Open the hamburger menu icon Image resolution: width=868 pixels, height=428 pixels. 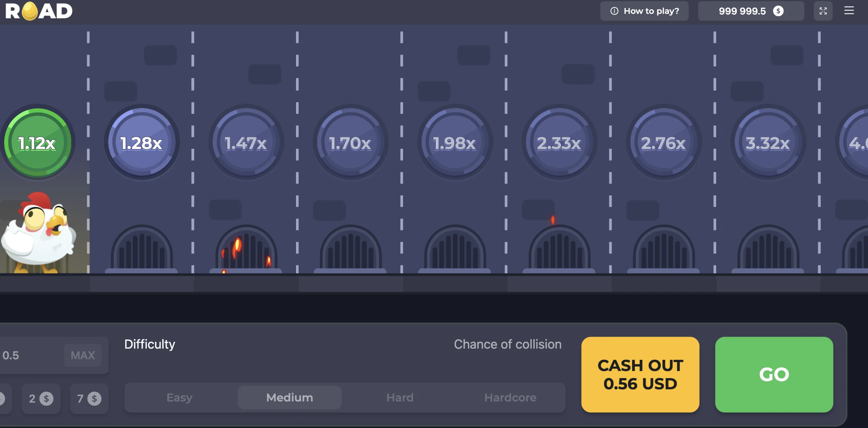point(849,11)
